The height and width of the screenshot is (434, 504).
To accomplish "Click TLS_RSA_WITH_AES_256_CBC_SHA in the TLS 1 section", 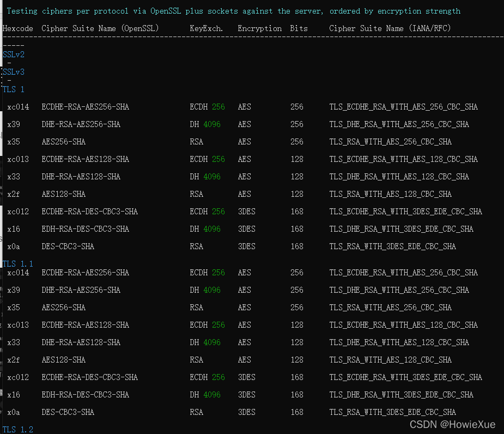I will pyautogui.click(x=390, y=142).
